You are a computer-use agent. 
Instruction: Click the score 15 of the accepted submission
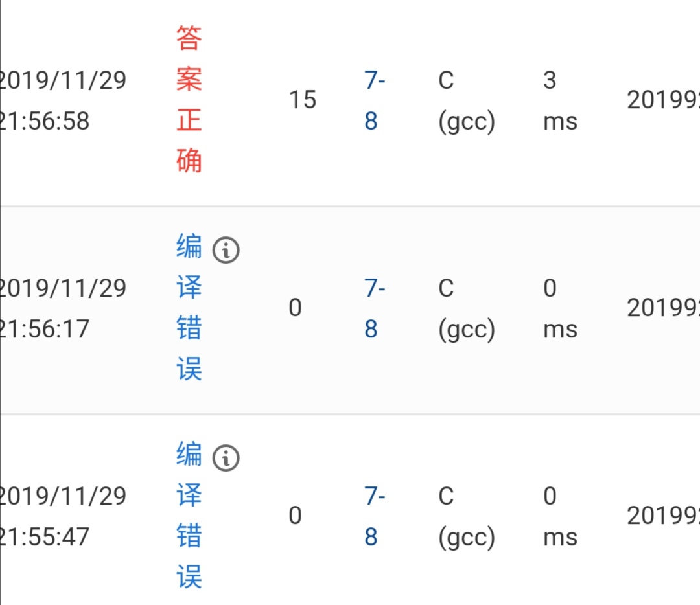pyautogui.click(x=302, y=100)
